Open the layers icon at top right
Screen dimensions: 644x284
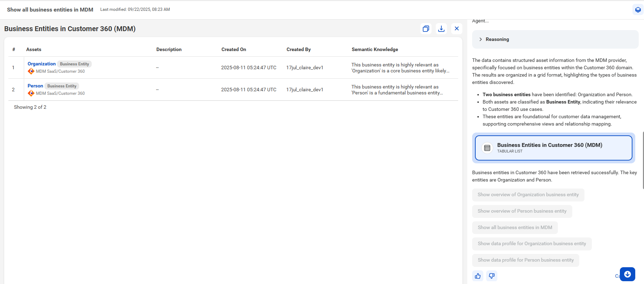(x=638, y=10)
